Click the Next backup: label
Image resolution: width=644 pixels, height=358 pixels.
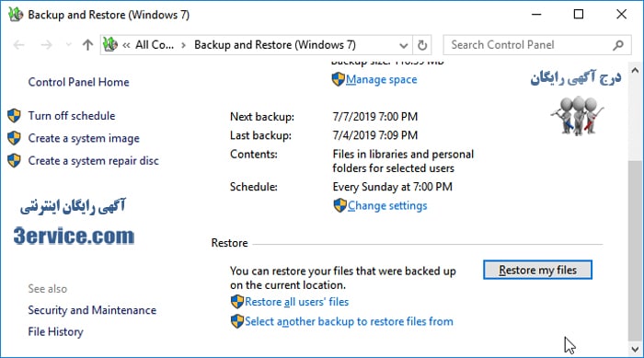262,117
